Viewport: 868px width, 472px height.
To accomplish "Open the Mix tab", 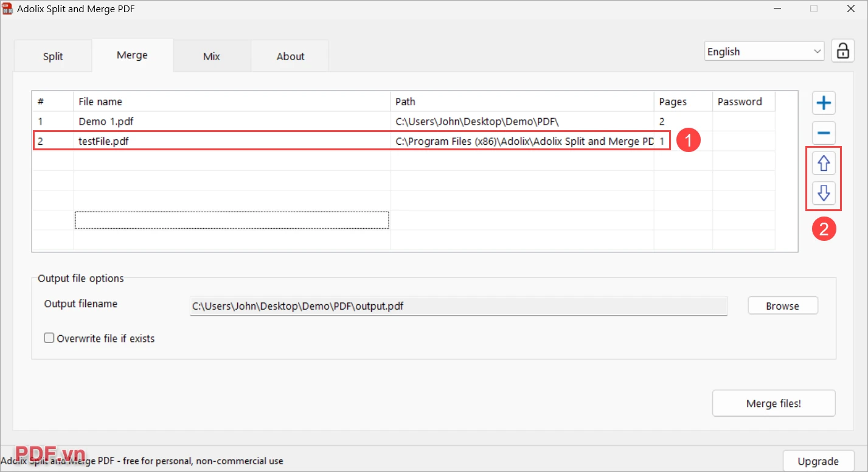I will click(x=212, y=56).
